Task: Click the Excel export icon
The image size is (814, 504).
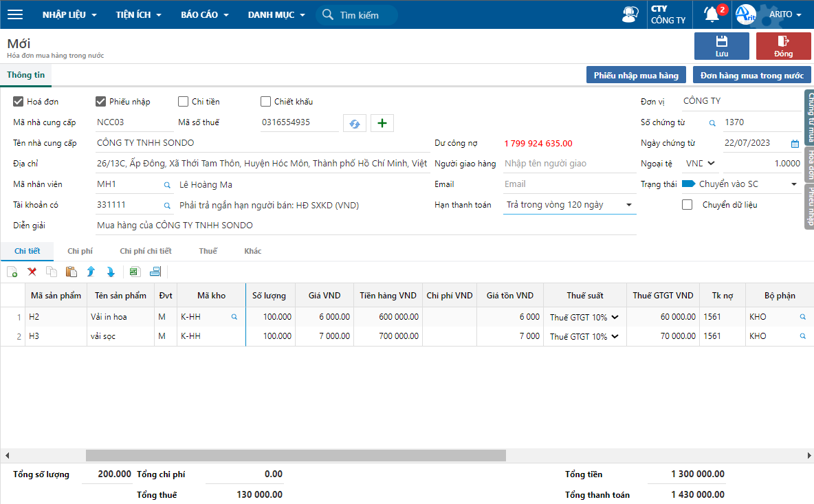Action: pyautogui.click(x=135, y=272)
